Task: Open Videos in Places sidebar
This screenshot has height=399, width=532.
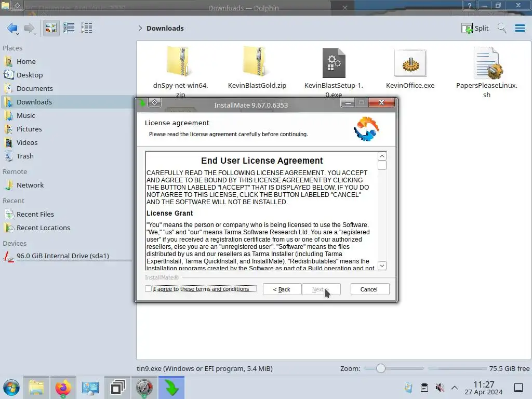Action: pos(67,143)
